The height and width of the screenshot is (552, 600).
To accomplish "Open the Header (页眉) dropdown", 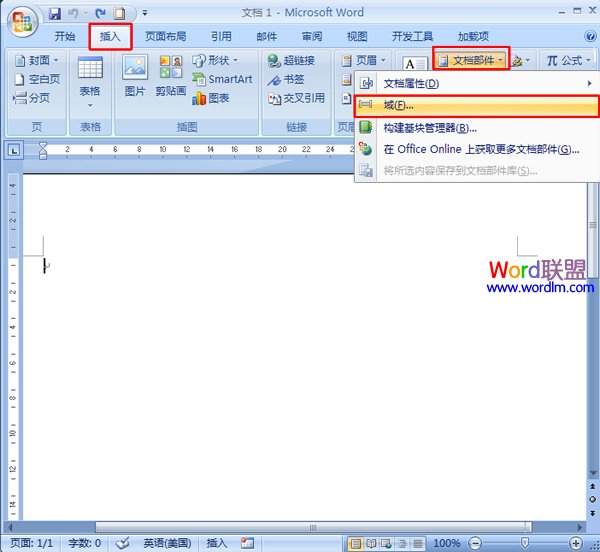I will 363,60.
